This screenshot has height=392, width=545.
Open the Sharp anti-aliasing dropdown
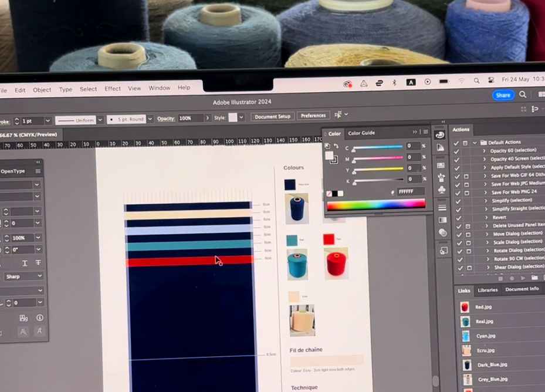23,276
